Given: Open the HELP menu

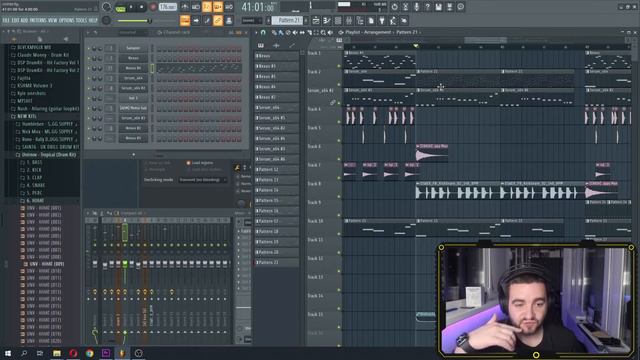Looking at the screenshot, I should coord(93,20).
